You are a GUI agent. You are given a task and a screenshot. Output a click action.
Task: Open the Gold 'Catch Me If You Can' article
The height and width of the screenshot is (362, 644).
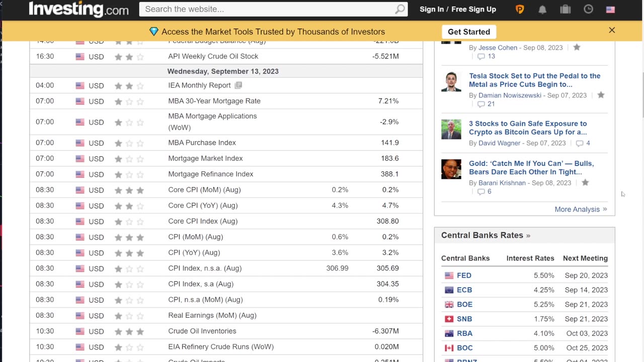click(x=531, y=167)
